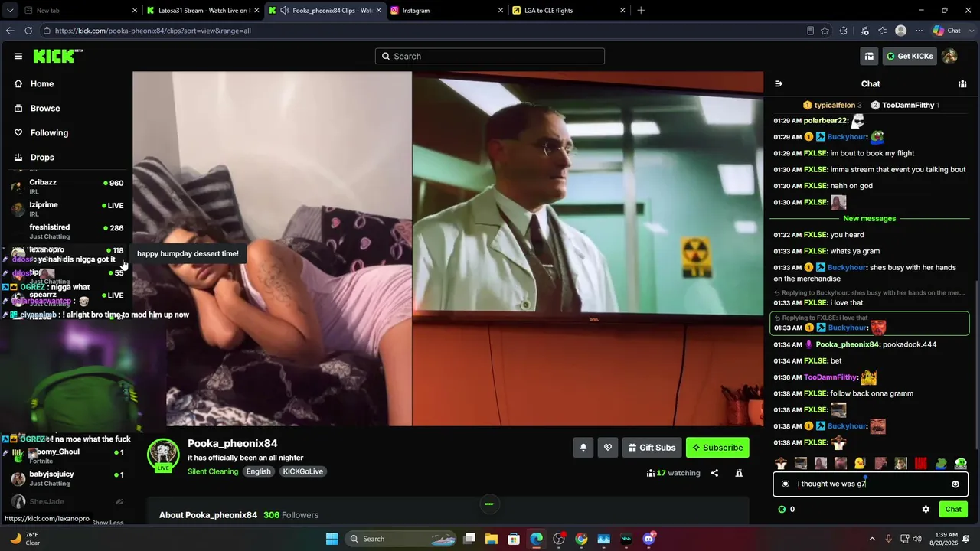The width and height of the screenshot is (980, 551).
Task: Open the Kick user profile avatar
Action: [x=949, y=56]
